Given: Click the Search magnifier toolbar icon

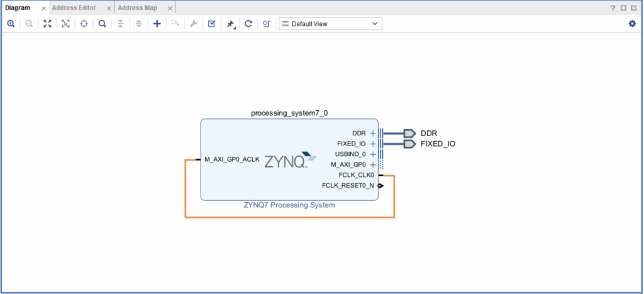Looking at the screenshot, I should [x=102, y=24].
